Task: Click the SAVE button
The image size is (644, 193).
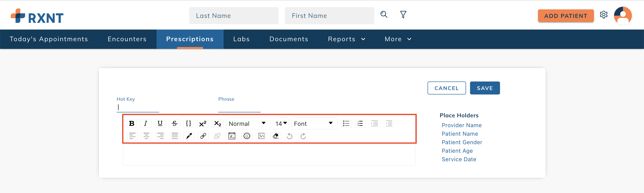Action: tap(485, 88)
